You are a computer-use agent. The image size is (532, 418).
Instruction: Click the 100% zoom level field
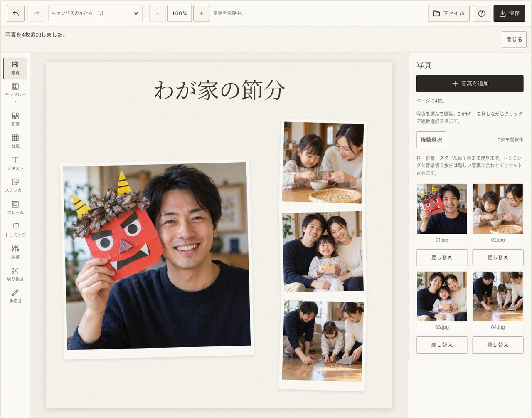(180, 13)
